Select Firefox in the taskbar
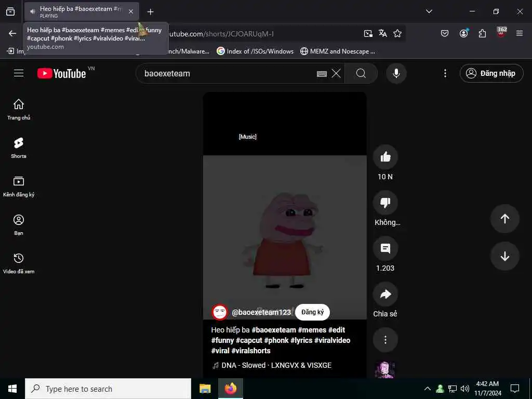Screen dimensions: 532x399 230,389
